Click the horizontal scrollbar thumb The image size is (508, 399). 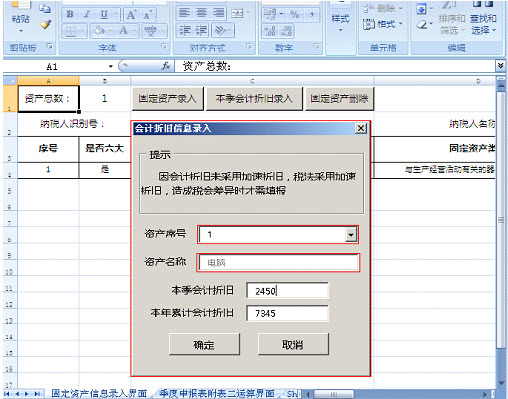[333, 394]
